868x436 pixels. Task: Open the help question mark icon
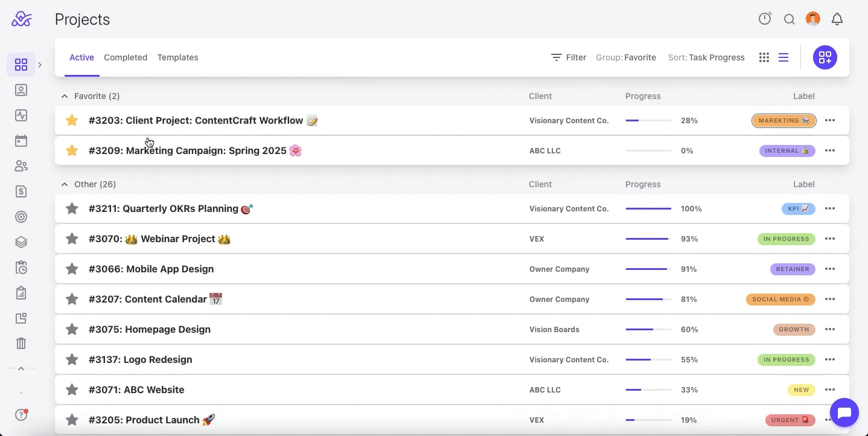point(21,415)
